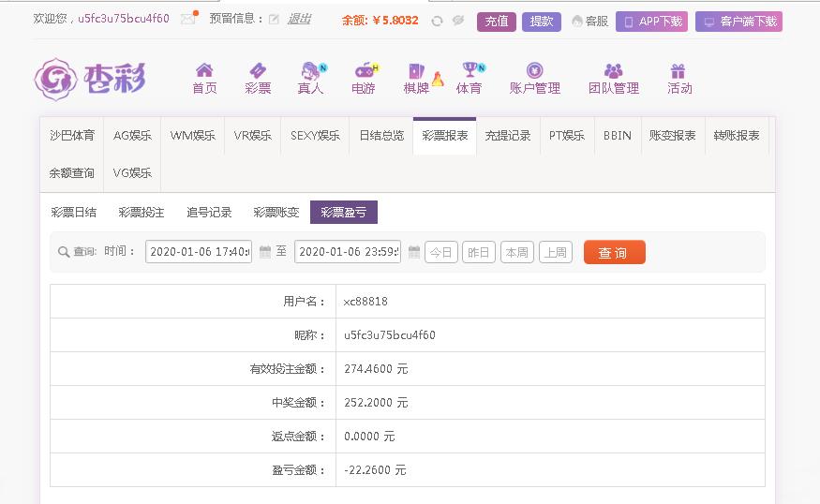820x504 pixels.
Task: Select 彩票盈亏 sub-tab
Action: click(x=344, y=213)
